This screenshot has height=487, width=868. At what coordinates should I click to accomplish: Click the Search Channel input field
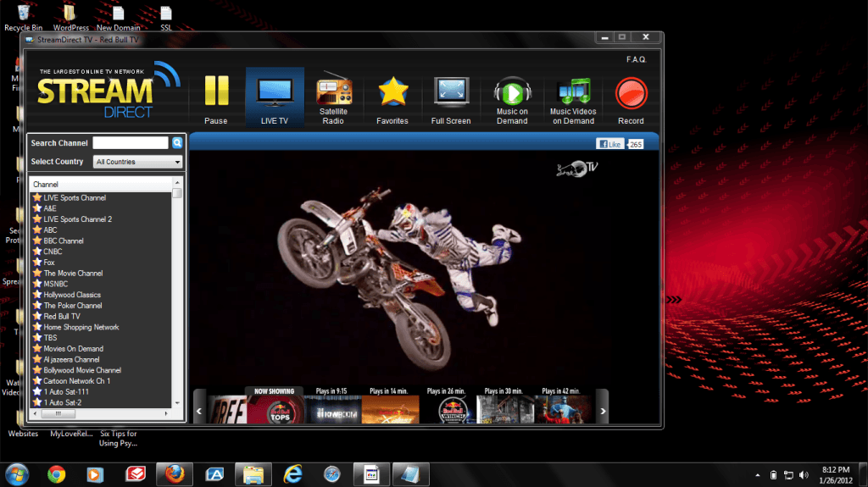coord(131,143)
